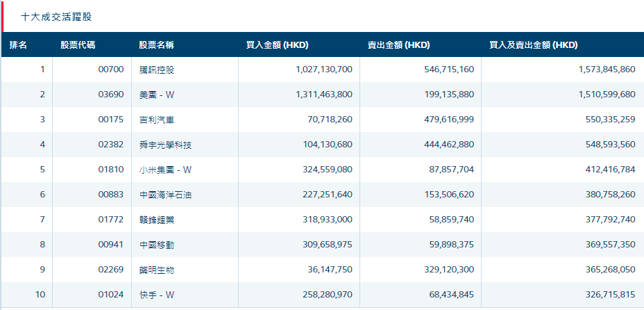Click stock code 00700
The width and height of the screenshot is (644, 310).
pos(111,70)
